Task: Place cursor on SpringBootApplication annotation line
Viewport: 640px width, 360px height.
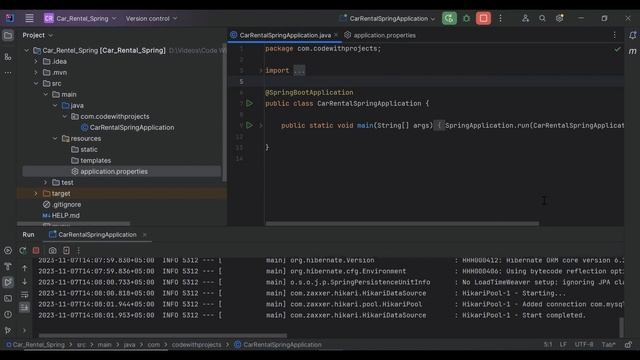Action: (x=309, y=93)
